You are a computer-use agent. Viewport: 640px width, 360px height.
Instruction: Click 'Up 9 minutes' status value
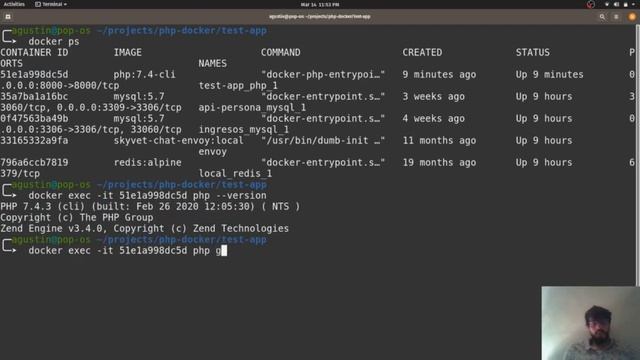coord(549,74)
